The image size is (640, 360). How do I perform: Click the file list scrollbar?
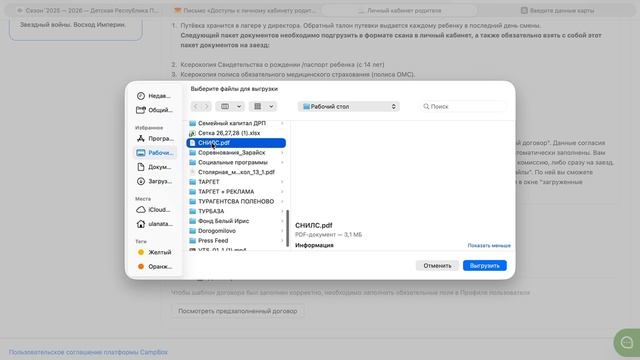[x=288, y=229]
